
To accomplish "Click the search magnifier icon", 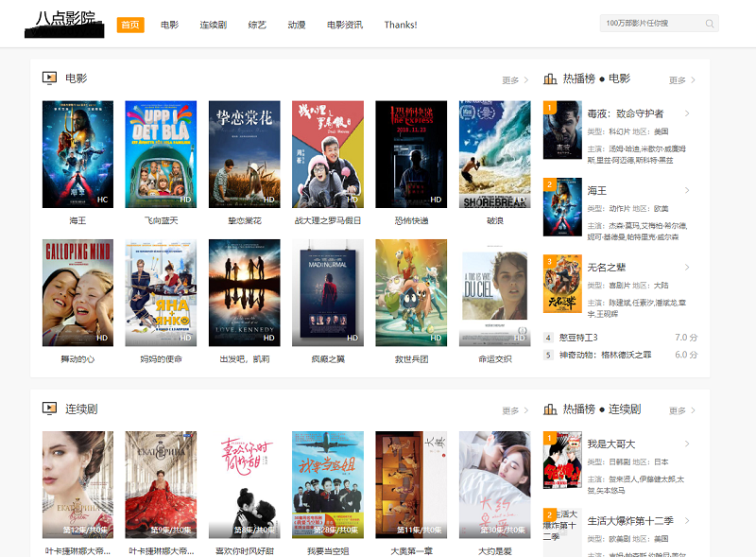I will pos(709,24).
